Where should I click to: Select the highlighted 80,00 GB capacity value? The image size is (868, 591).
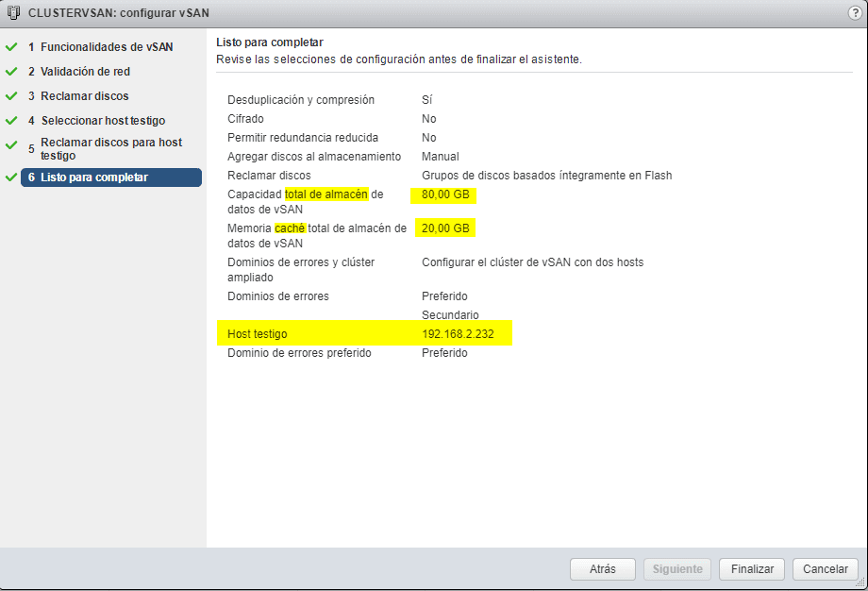[444, 194]
